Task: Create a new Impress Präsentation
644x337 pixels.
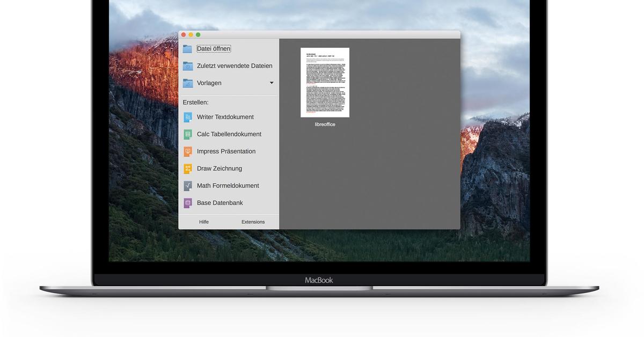Action: coord(226,151)
